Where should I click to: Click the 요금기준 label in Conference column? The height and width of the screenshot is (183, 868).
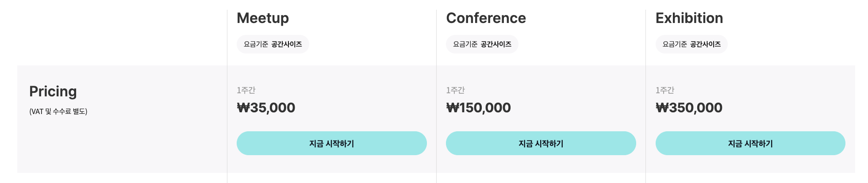click(x=465, y=44)
